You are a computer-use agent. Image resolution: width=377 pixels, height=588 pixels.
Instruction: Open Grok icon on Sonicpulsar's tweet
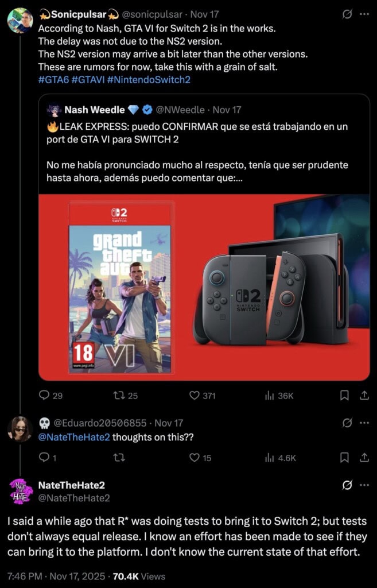pyautogui.click(x=347, y=14)
